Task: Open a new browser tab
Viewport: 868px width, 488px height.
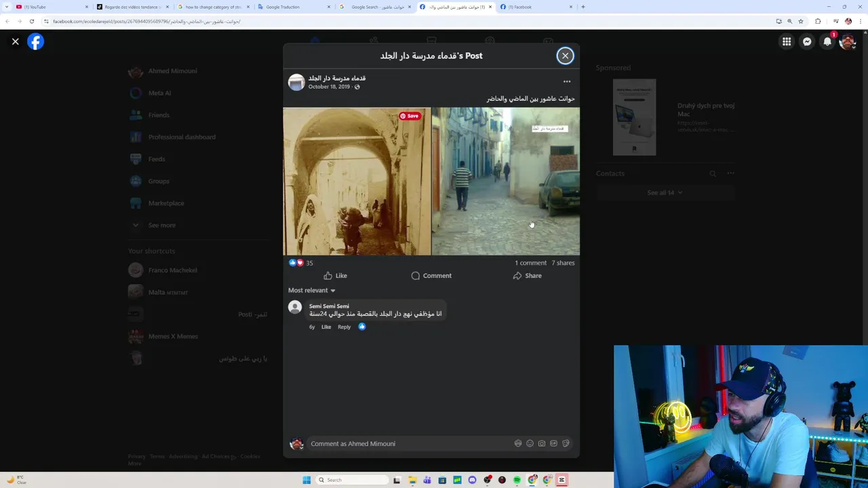Action: pyautogui.click(x=583, y=7)
